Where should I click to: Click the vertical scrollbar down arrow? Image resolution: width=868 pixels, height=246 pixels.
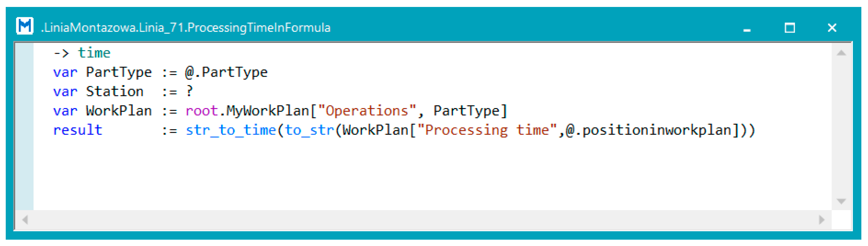tap(841, 201)
